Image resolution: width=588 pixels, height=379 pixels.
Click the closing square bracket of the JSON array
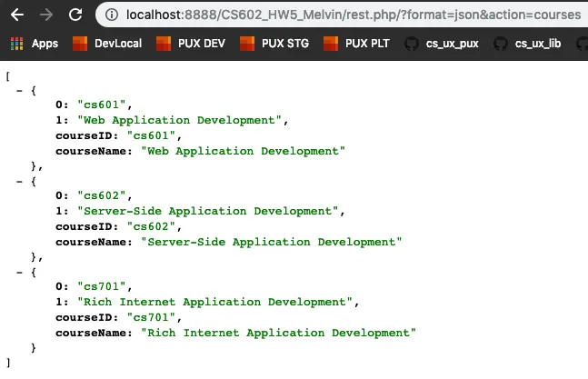[8, 363]
